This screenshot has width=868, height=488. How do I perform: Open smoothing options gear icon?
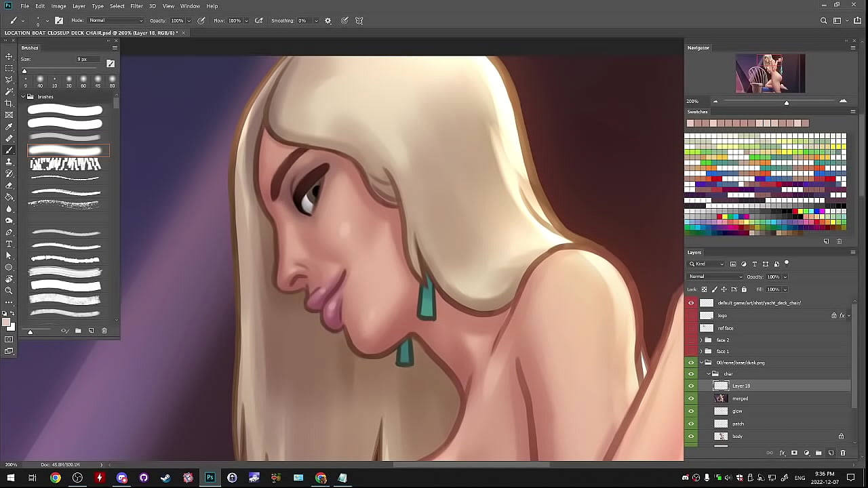(x=328, y=21)
